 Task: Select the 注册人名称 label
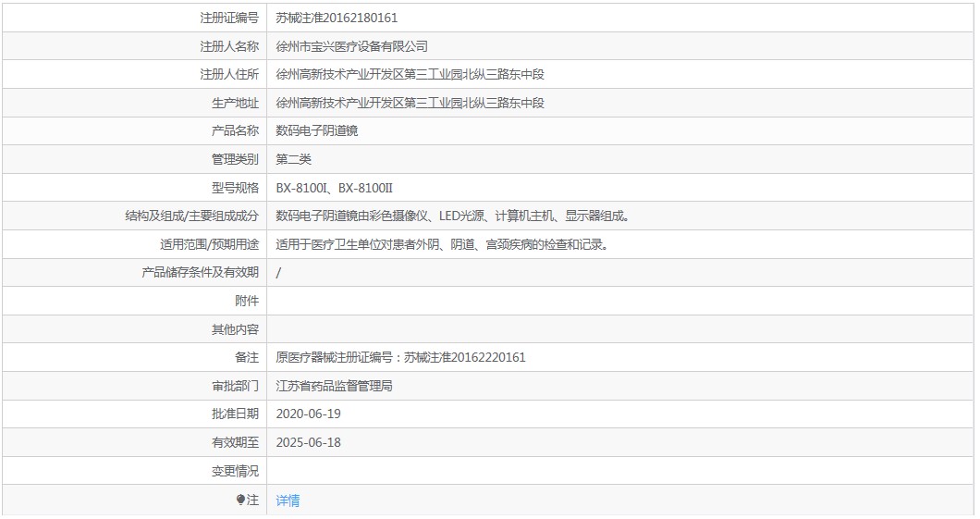[x=228, y=46]
